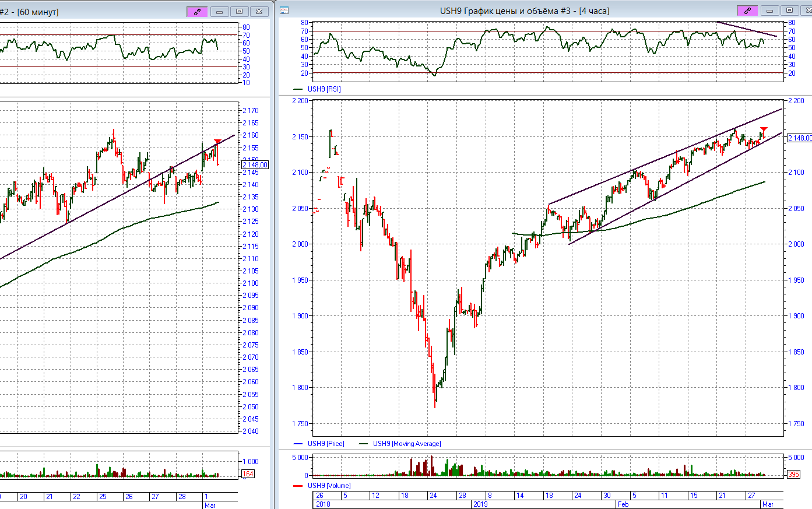Click the pink link icon in the 4-hour chart window
The width and height of the screenshot is (812, 509).
coord(747,10)
